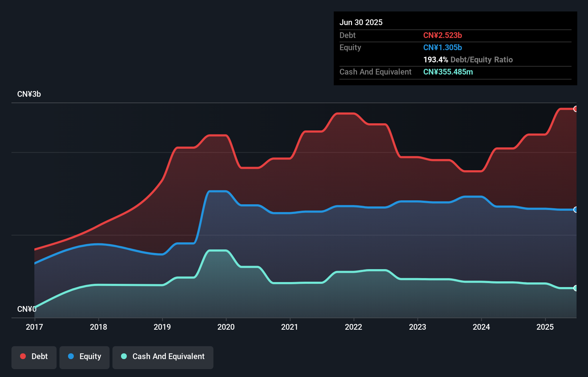The width and height of the screenshot is (588, 377).
Task: Click the blue Equity legend dot
Action: (x=71, y=356)
